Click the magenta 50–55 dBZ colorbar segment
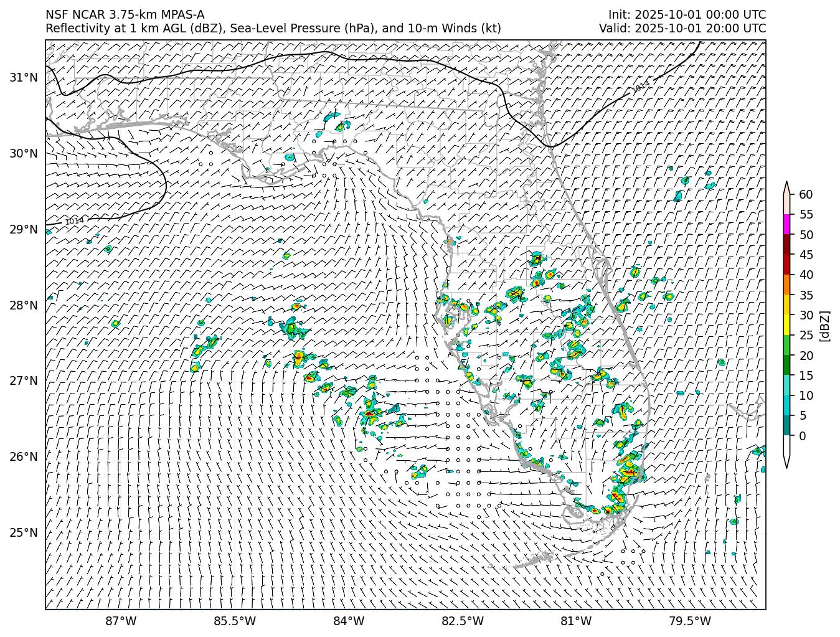The height and width of the screenshot is (637, 840). tap(786, 224)
